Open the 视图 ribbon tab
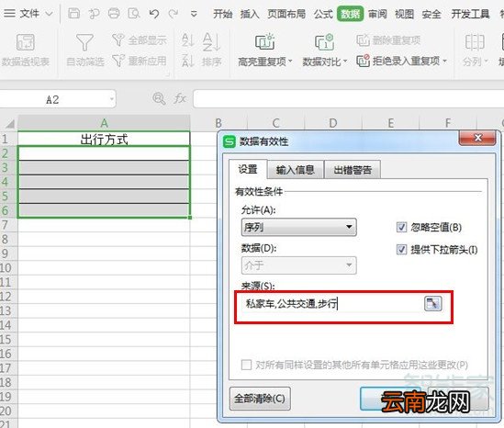 coord(404,14)
